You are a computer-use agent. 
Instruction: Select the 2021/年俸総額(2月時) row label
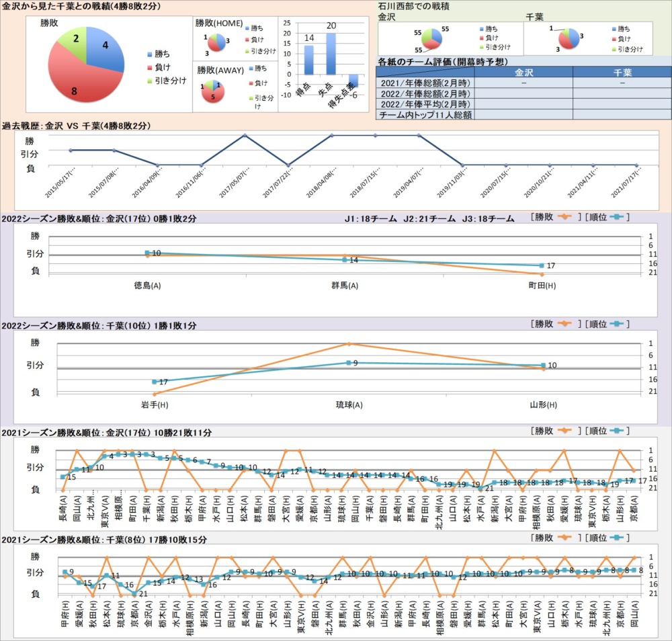pyautogui.click(x=424, y=83)
